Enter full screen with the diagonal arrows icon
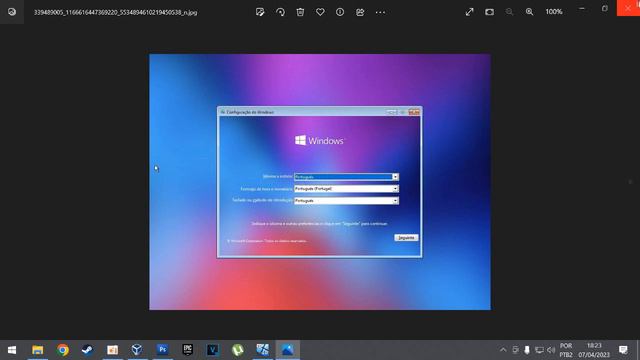 pyautogui.click(x=469, y=12)
